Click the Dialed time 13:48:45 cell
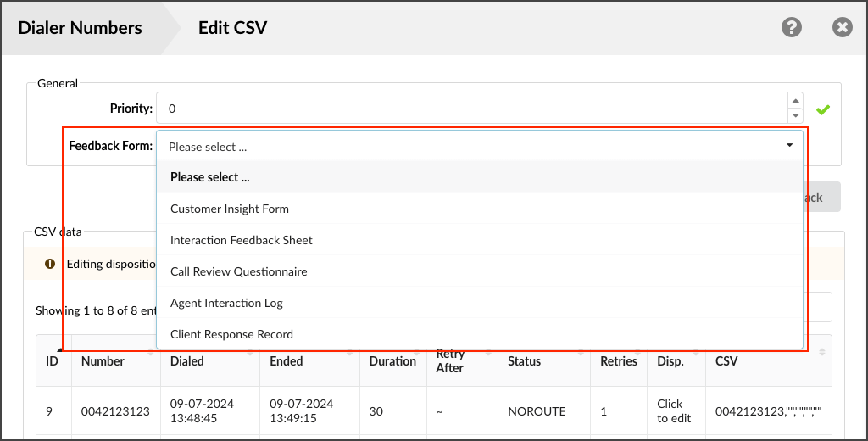 (210, 411)
